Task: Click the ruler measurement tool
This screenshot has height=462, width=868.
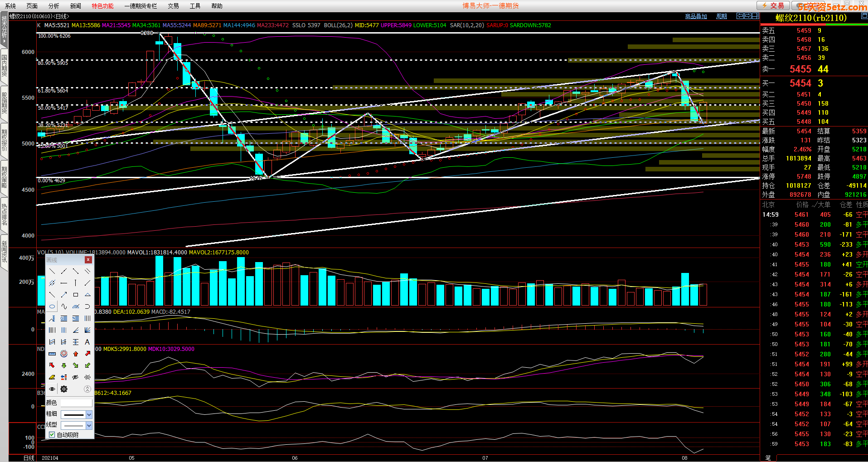Action: point(52,354)
